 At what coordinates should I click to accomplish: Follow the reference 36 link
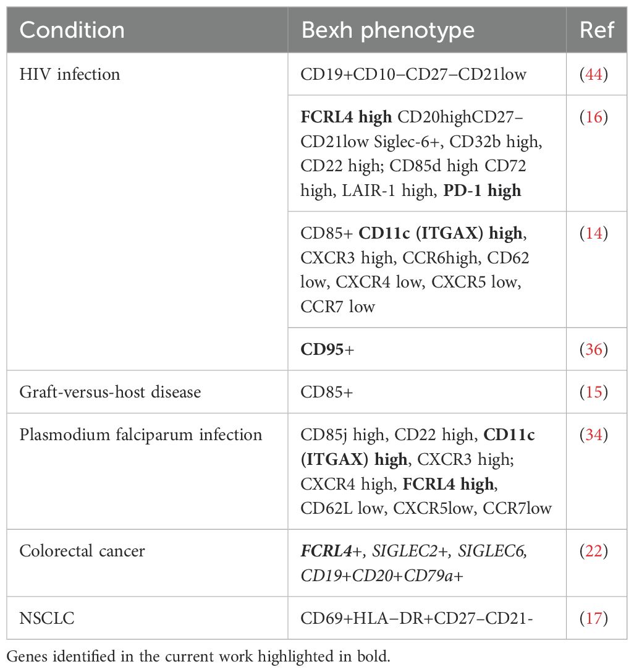[x=596, y=350]
